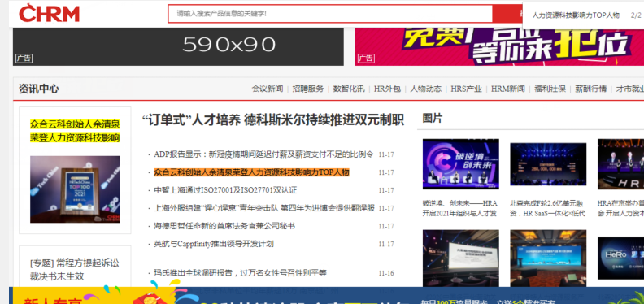Open the 玛氏推出全球调研报告 news item
644x304 pixels.
point(240,273)
